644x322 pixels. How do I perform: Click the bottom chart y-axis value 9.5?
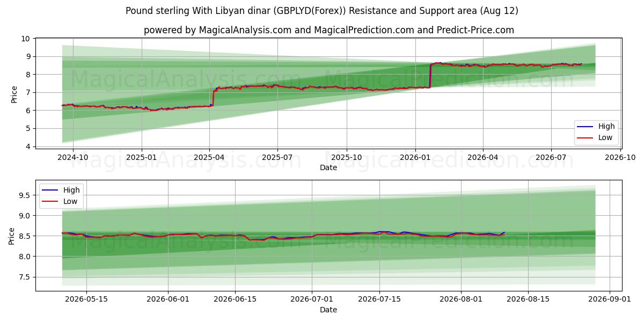(25, 195)
